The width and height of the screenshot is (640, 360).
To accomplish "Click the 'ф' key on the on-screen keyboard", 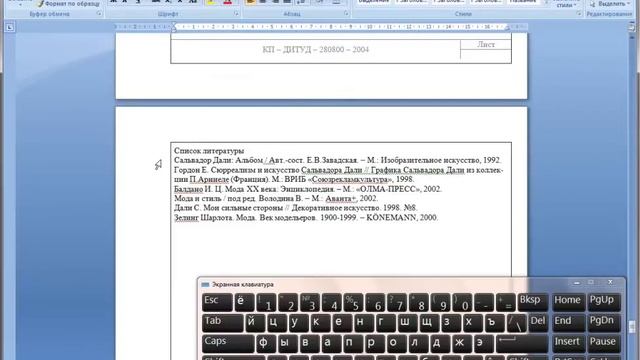I will point(266,343).
